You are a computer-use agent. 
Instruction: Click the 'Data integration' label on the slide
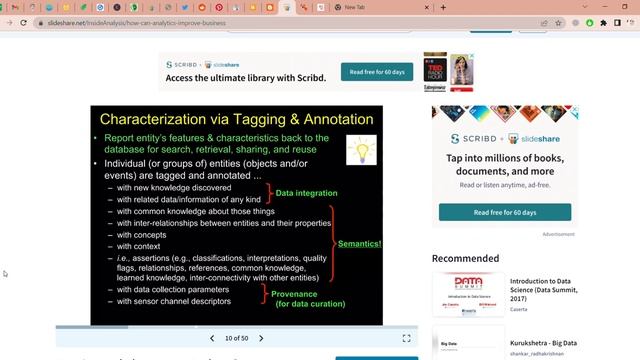[307, 193]
